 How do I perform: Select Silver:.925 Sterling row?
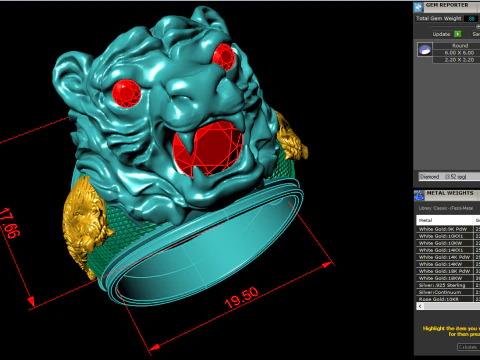[x=448, y=285]
